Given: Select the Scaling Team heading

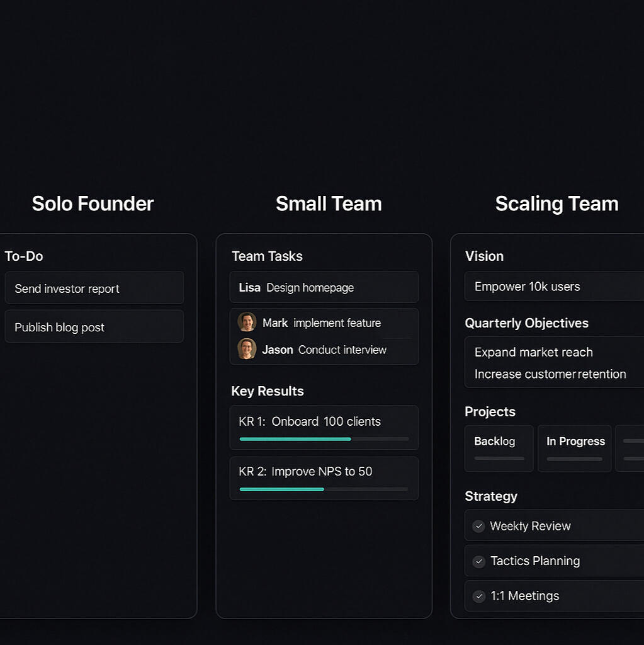Looking at the screenshot, I should point(556,203).
